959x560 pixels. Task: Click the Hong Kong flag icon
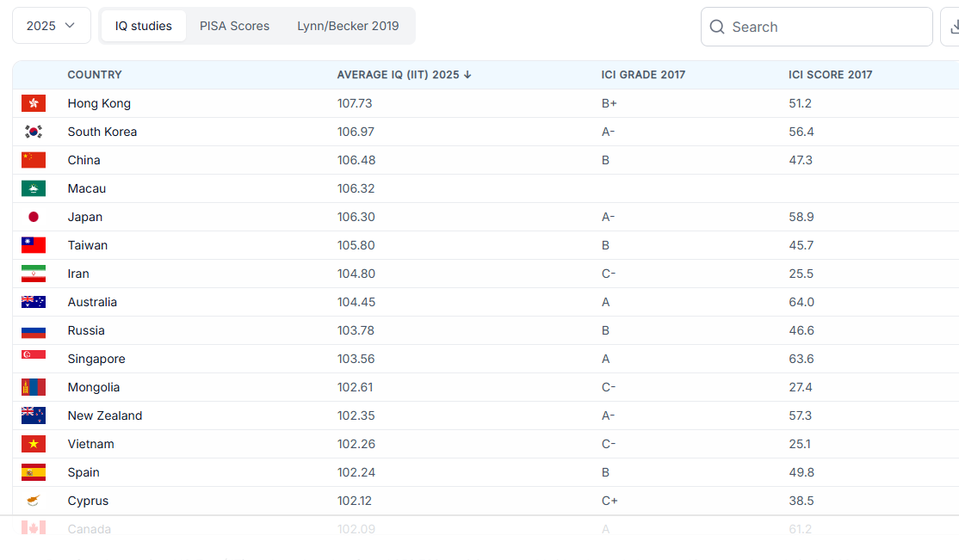[34, 103]
